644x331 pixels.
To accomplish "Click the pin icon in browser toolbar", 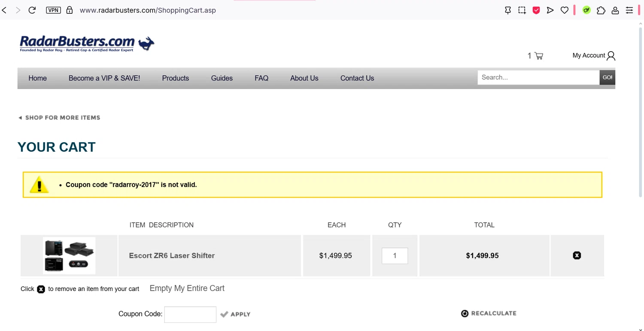I will pyautogui.click(x=508, y=10).
